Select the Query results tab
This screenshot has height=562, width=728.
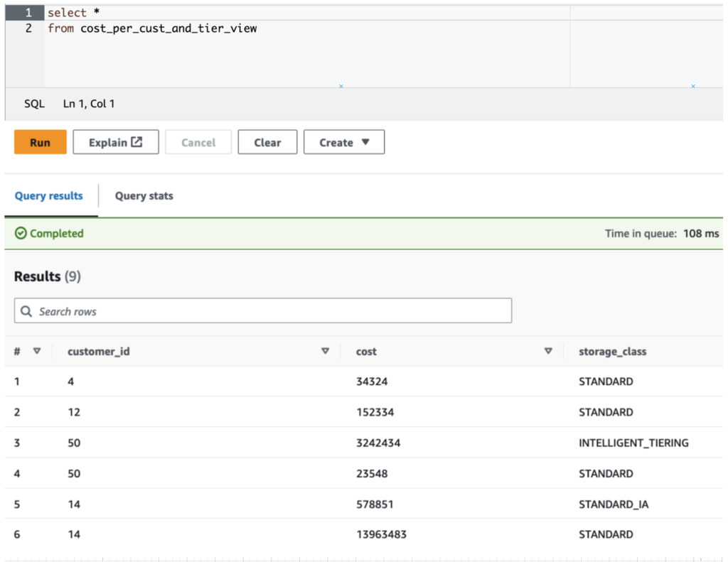tap(49, 196)
